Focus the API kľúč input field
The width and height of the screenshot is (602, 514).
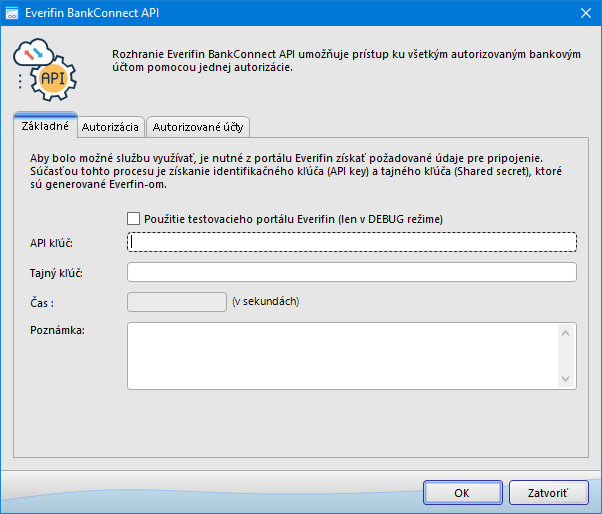pyautogui.click(x=352, y=242)
